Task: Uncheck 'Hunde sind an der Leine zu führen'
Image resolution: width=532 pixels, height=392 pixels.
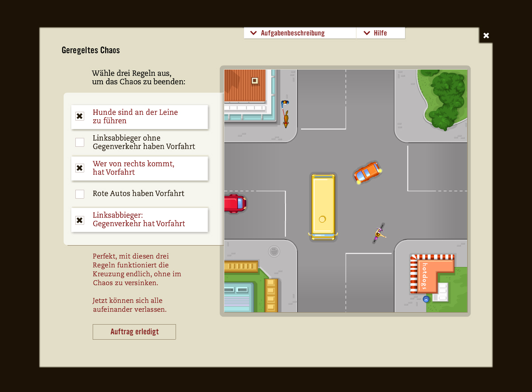Action: coord(80,117)
